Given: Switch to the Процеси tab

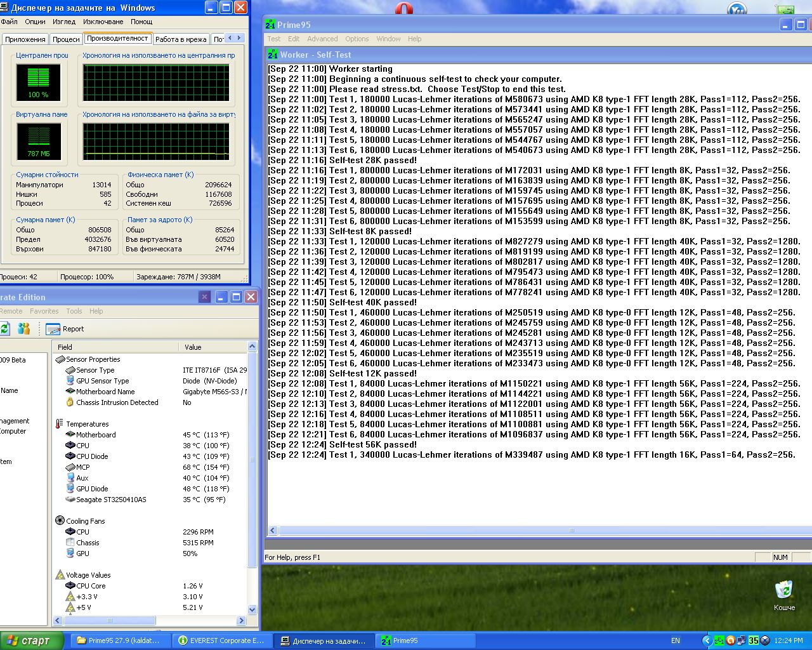Looking at the screenshot, I should (66, 39).
